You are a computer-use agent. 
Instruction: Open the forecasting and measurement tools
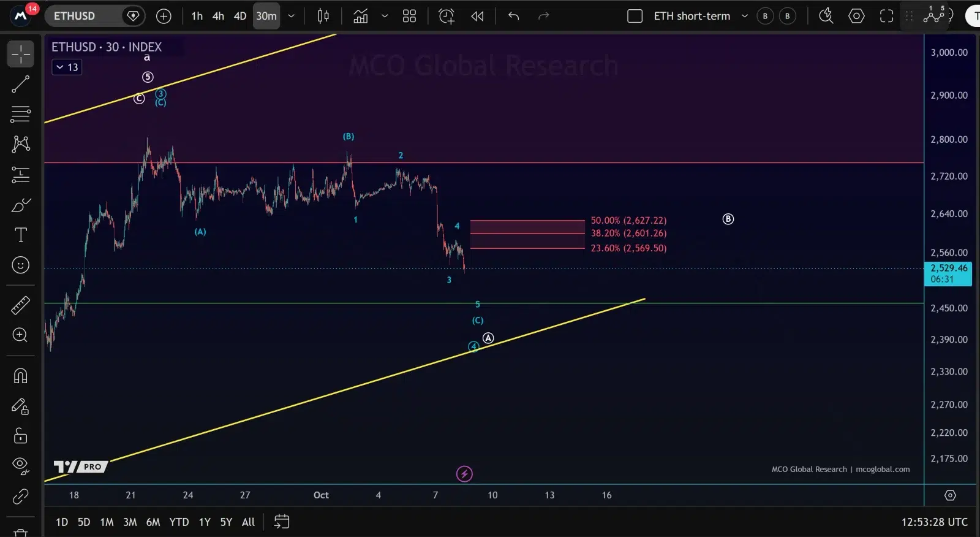pyautogui.click(x=20, y=175)
